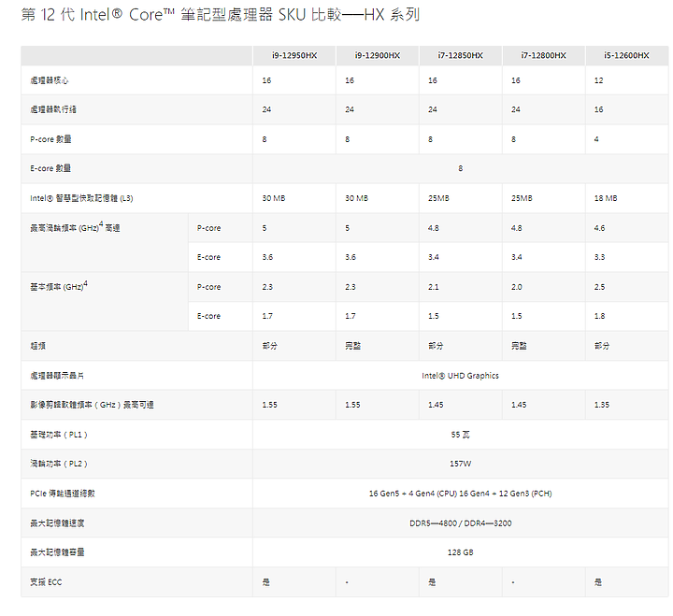Click turbo P-core '4.6' for i5-12600HX
The image size is (673, 616).
(x=599, y=228)
